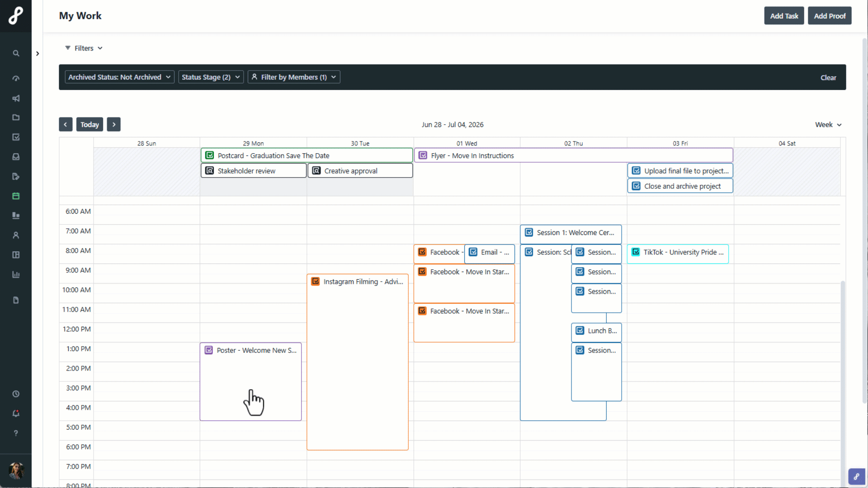Toggle checkbox on Postcard - Graduation Save The Date
Screen dimensions: 868x488
[210, 155]
